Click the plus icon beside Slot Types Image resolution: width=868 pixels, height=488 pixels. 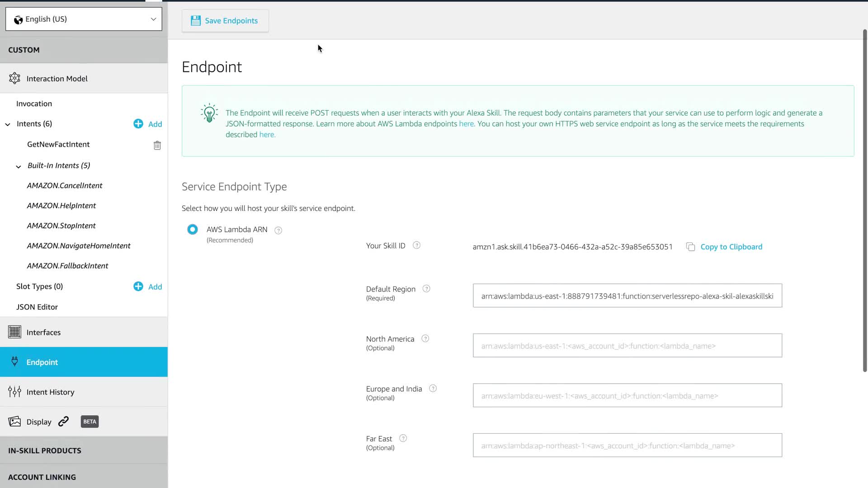138,286
